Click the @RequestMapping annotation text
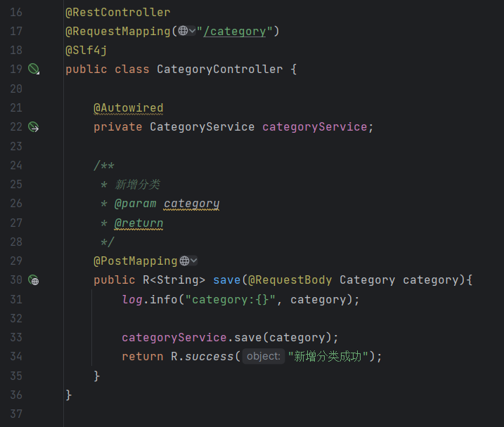This screenshot has height=427, width=504. coord(118,31)
